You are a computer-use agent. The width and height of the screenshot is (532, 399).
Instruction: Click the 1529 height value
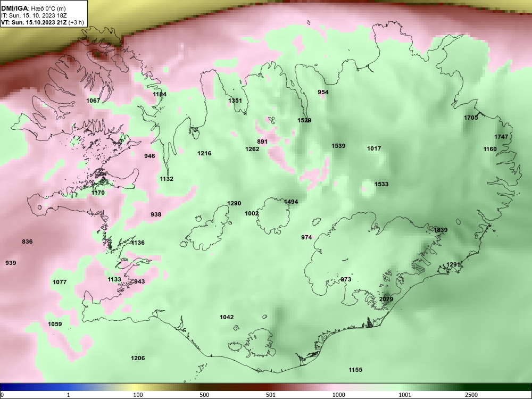[304, 120]
